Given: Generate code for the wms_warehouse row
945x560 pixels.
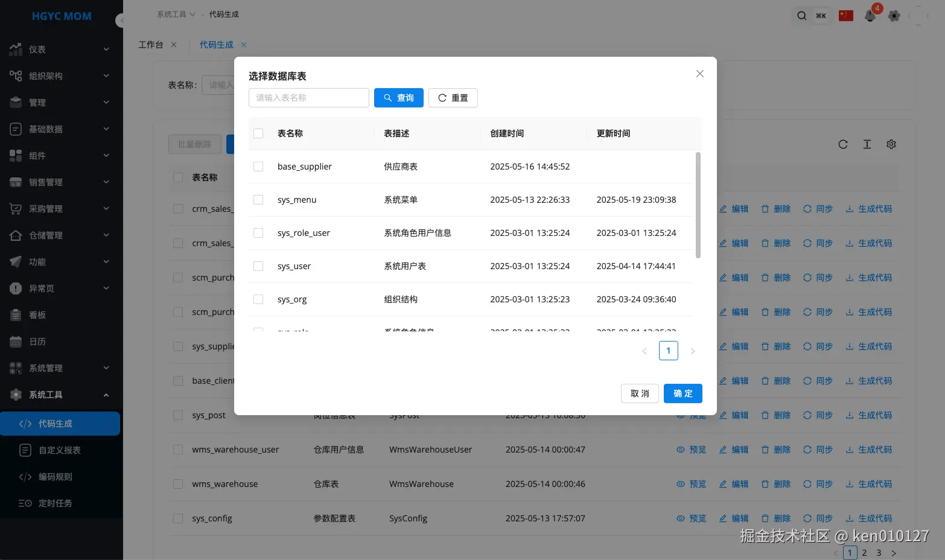Looking at the screenshot, I should 869,484.
